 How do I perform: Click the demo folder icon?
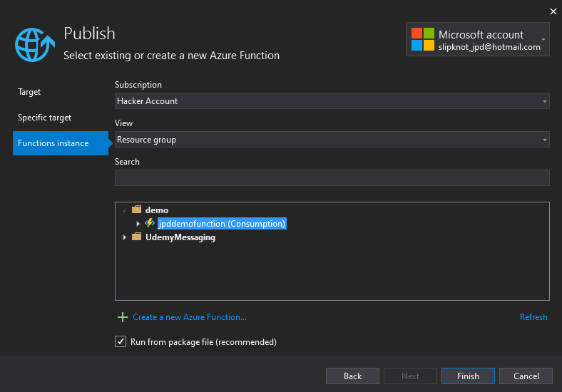click(x=137, y=210)
